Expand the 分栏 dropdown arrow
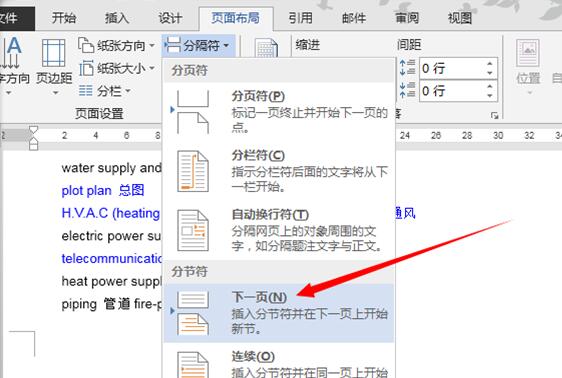The height and width of the screenshot is (378, 562). pyautogui.click(x=128, y=91)
